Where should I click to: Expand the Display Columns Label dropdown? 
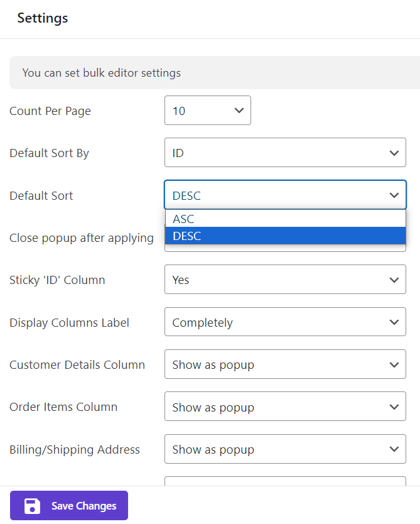click(285, 322)
